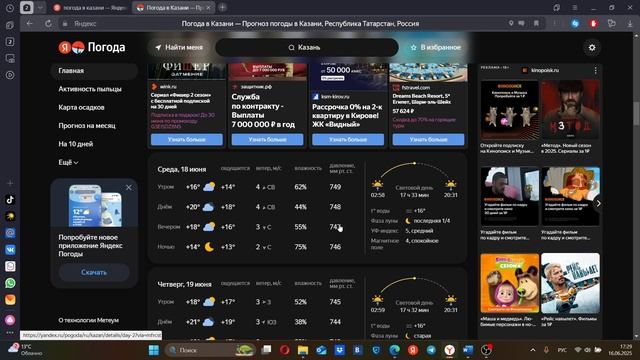Add sidebar app with plus icon
Image resolution: width=640 pixels, height=360 pixels.
point(10,183)
